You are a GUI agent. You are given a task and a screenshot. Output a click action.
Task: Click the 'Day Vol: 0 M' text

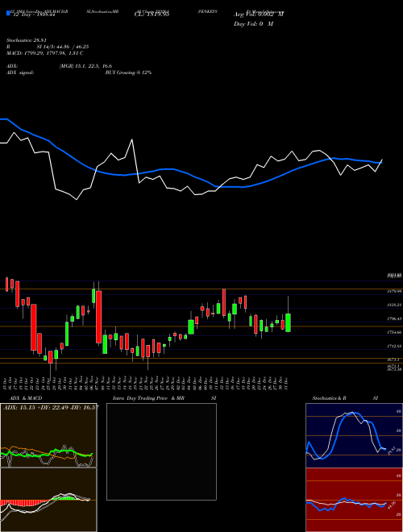coord(253,24)
